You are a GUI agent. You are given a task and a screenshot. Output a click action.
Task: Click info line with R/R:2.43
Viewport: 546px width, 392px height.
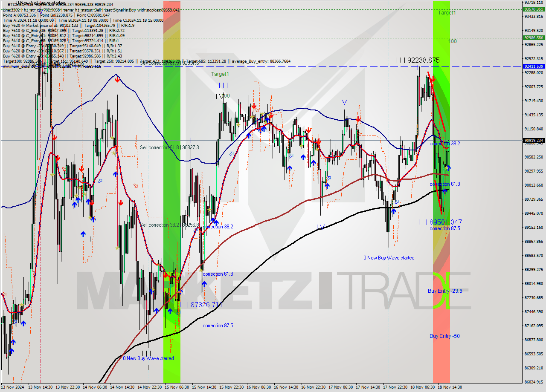pos(62,56)
